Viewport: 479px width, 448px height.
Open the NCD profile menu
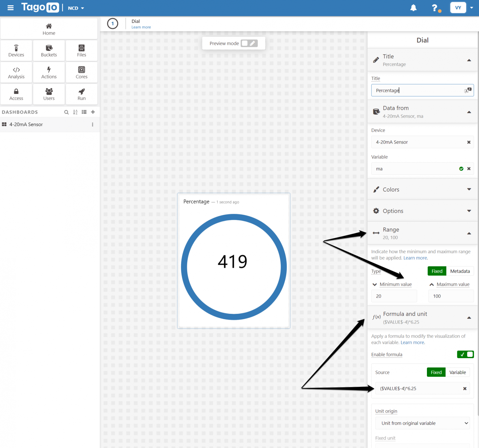[76, 8]
